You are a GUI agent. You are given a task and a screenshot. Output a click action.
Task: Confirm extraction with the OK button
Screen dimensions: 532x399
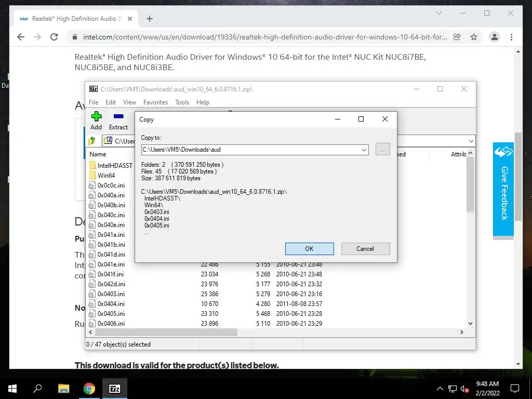click(309, 249)
